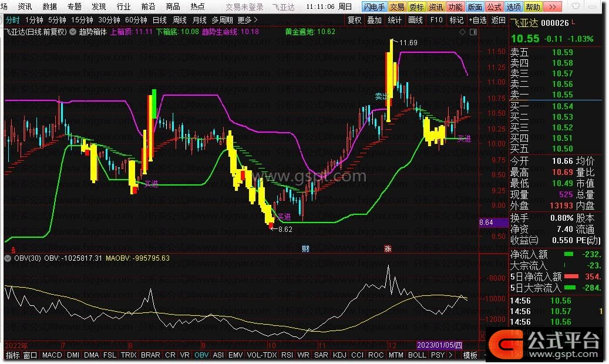Open F10 company info
Screen dimensions: 609x364
click(x=436, y=20)
